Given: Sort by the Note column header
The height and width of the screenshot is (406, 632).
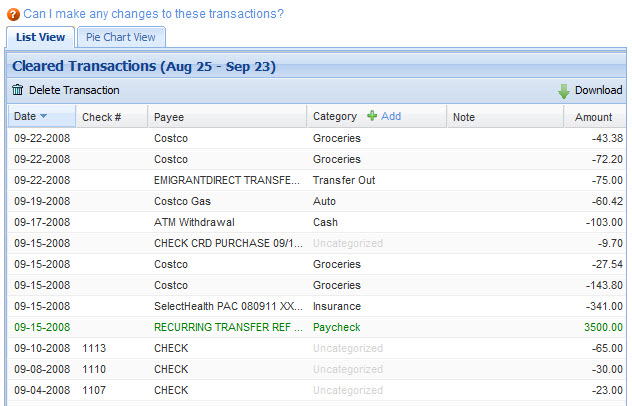Looking at the screenshot, I should 505,117.
